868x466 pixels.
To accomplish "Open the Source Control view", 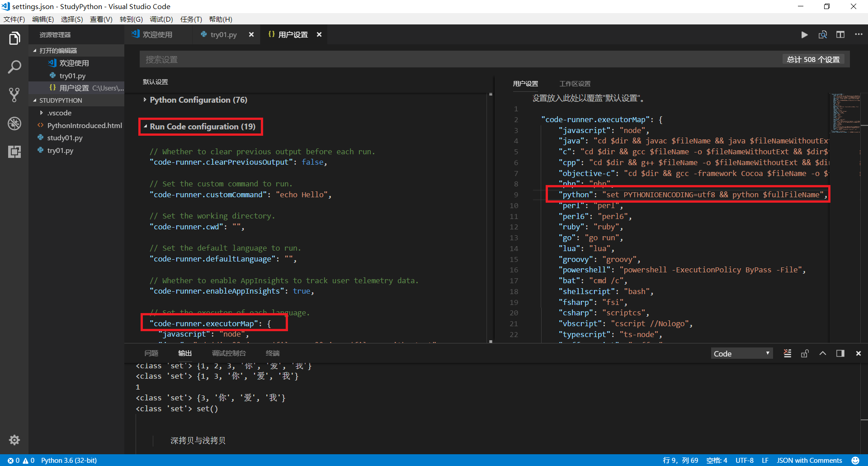I will click(14, 95).
